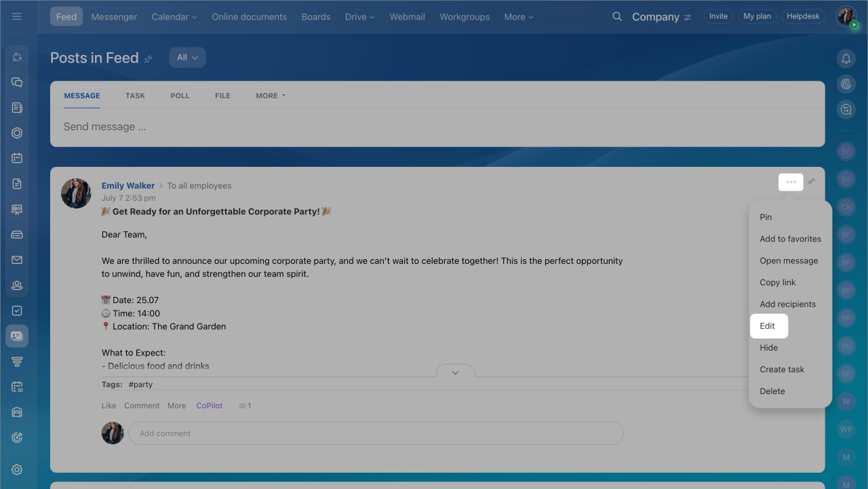
Task: Click the three-dots post menu button
Action: pyautogui.click(x=791, y=182)
